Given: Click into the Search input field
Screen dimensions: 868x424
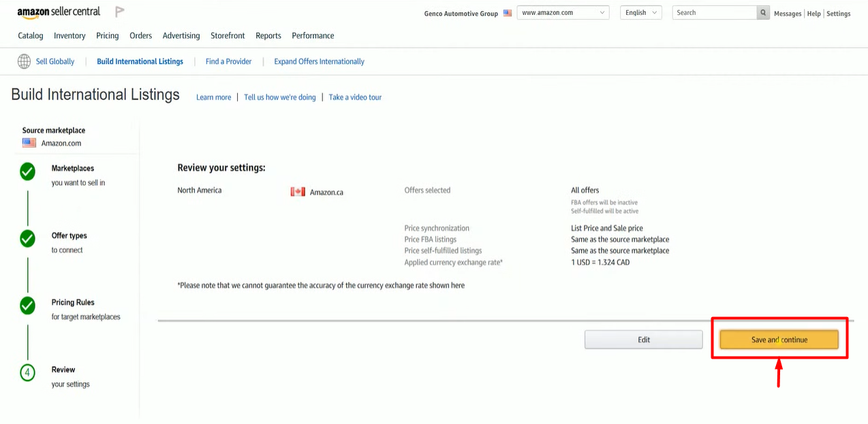Looking at the screenshot, I should pyautogui.click(x=714, y=12).
